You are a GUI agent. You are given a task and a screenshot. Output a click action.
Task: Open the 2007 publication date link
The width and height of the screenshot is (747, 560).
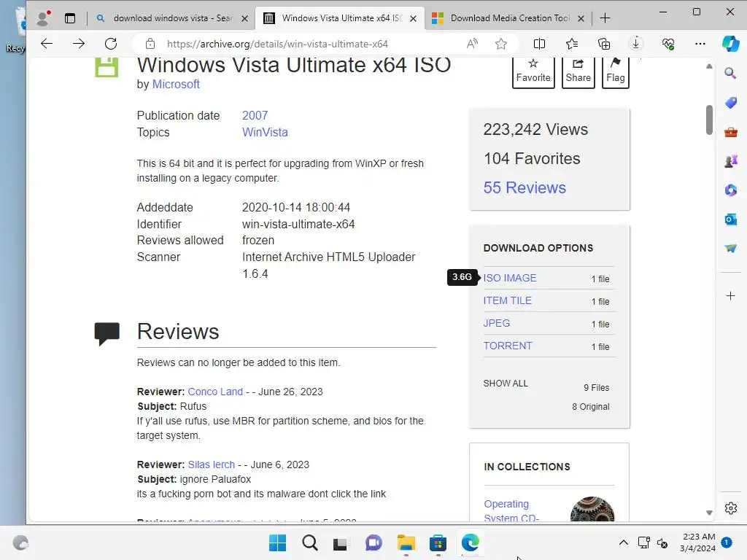tap(255, 115)
